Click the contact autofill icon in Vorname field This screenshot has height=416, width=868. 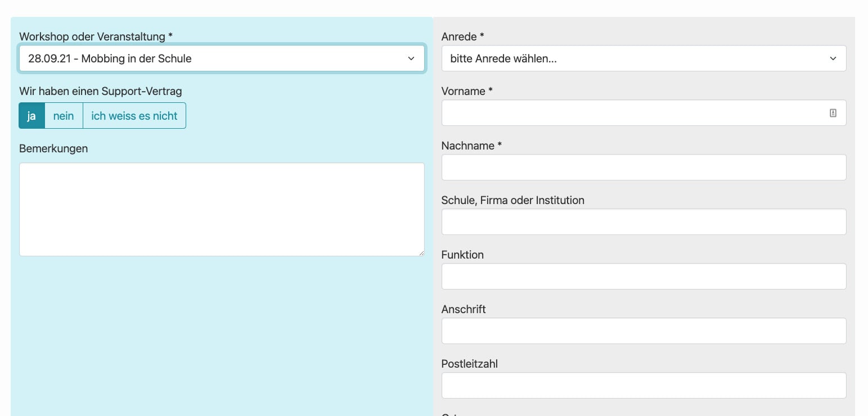[833, 113]
